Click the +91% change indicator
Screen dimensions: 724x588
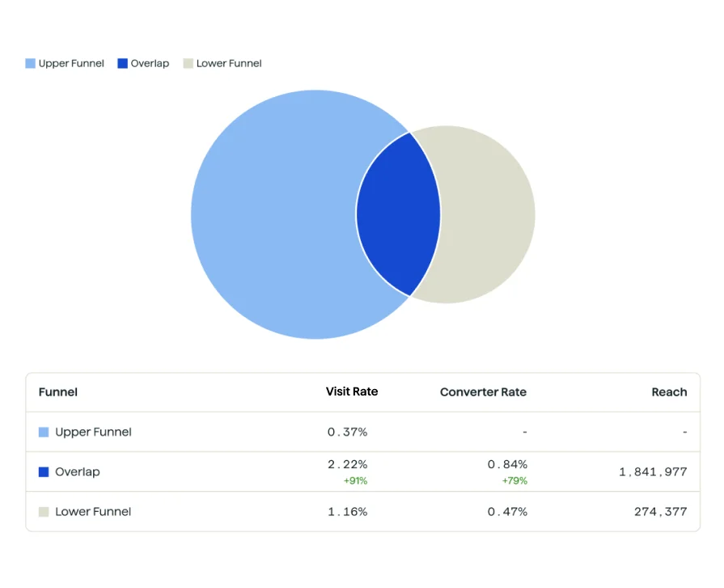pos(357,480)
